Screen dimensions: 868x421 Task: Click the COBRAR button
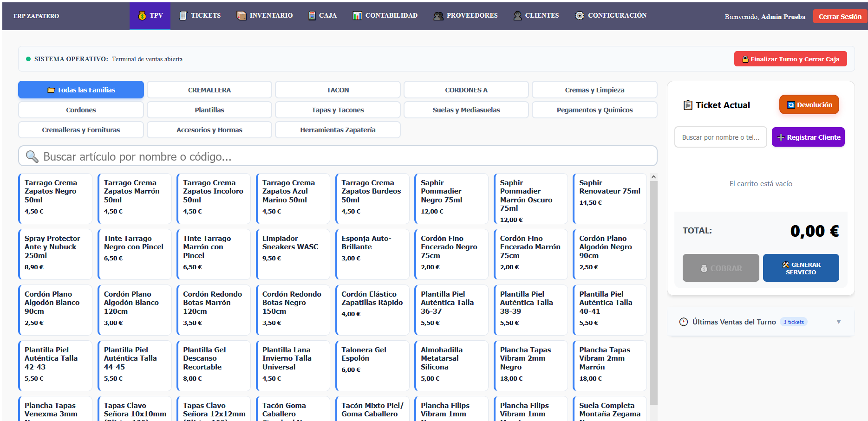[721, 268]
